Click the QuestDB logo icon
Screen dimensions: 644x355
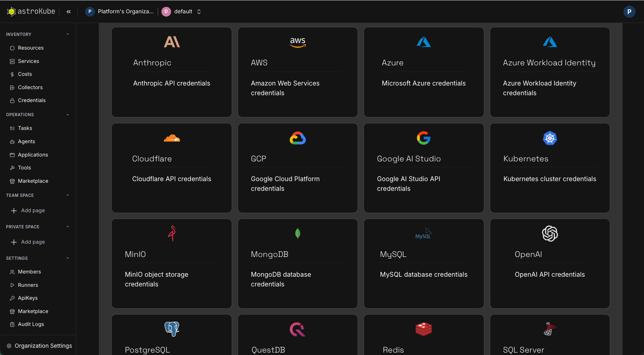click(x=298, y=330)
